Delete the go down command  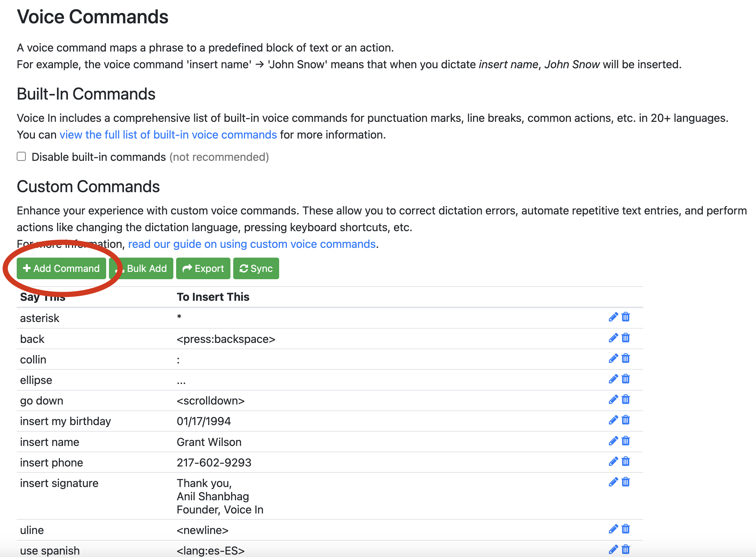(x=626, y=400)
